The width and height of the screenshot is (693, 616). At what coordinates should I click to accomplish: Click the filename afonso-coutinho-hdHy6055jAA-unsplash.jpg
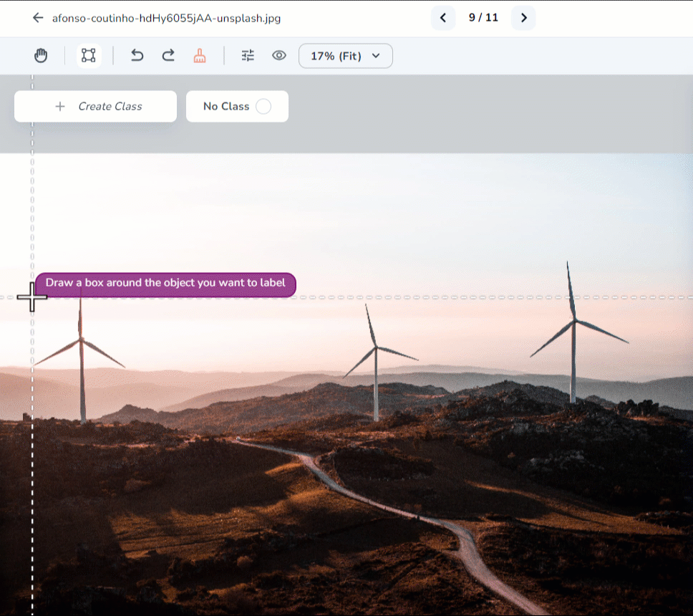(166, 18)
